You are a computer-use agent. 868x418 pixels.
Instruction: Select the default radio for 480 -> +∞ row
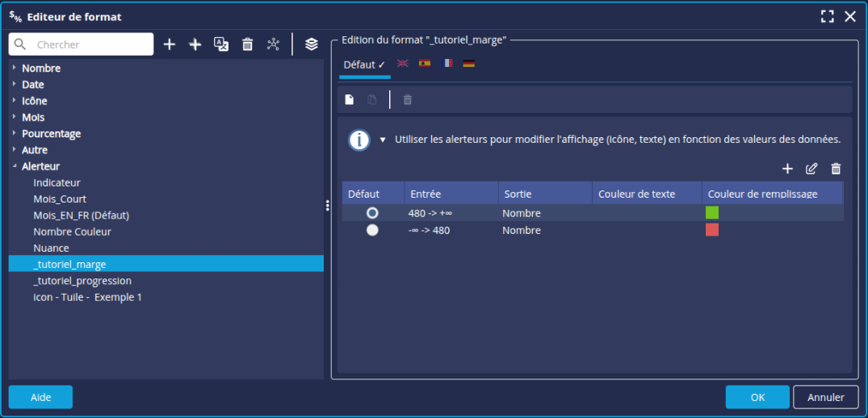pos(372,213)
